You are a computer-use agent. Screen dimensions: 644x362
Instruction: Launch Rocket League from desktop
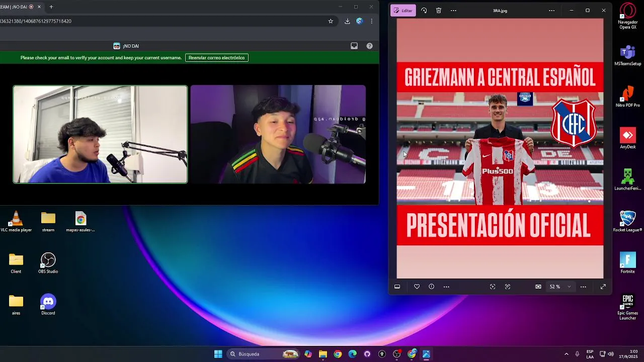[x=628, y=222]
